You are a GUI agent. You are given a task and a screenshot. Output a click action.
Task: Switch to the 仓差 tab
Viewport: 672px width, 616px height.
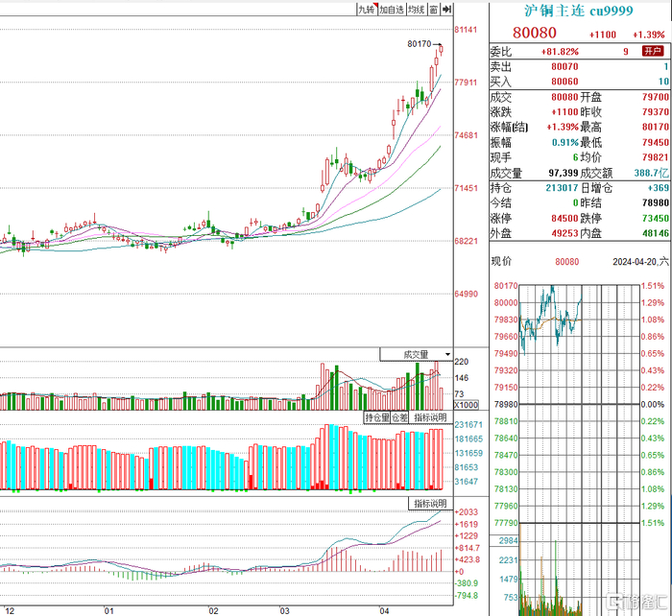400,417
